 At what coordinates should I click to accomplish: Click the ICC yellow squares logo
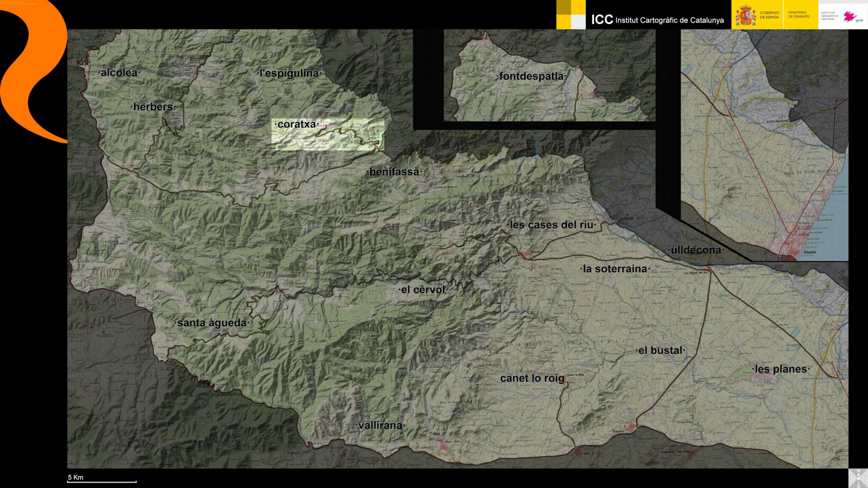pos(571,15)
